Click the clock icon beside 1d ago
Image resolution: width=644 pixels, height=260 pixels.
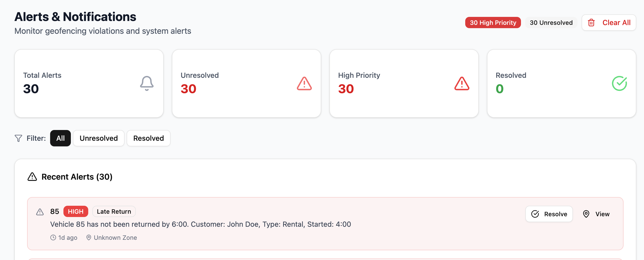point(53,238)
